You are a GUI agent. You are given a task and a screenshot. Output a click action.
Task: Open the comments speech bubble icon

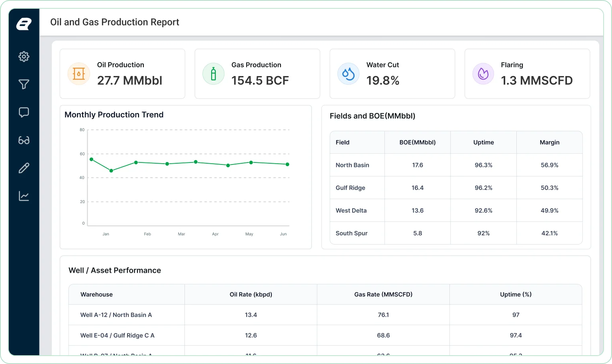[24, 112]
